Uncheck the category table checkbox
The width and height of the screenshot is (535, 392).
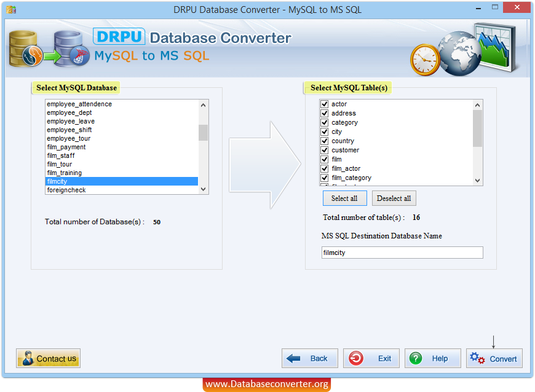pos(325,122)
